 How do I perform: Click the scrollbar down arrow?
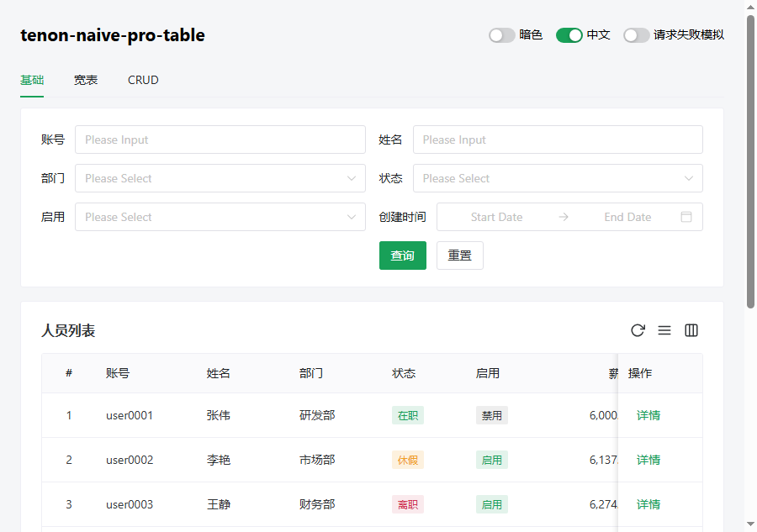pyautogui.click(x=750, y=524)
